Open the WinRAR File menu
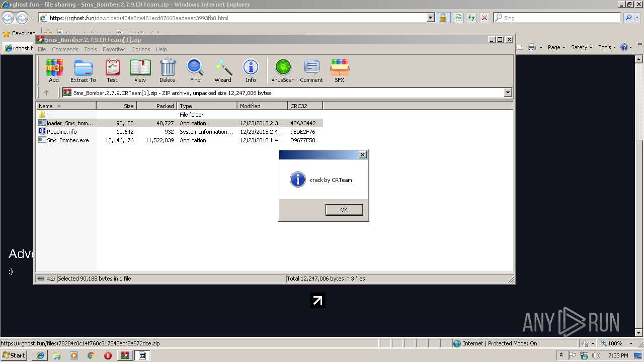This screenshot has width=644, height=362. [42, 49]
